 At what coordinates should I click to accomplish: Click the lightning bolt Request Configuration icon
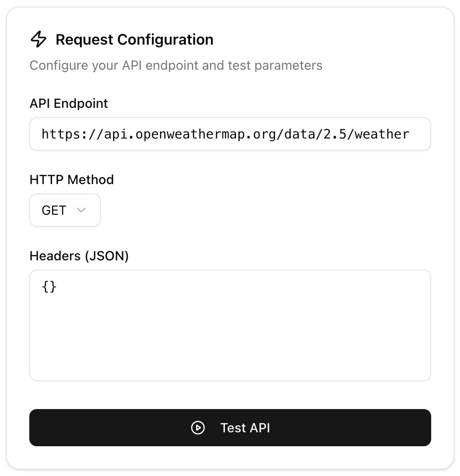(x=39, y=40)
